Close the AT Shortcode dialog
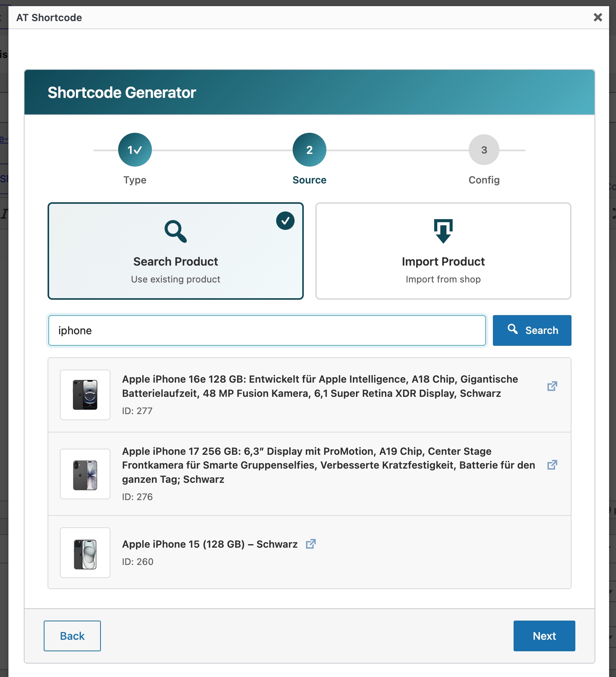 pyautogui.click(x=598, y=17)
